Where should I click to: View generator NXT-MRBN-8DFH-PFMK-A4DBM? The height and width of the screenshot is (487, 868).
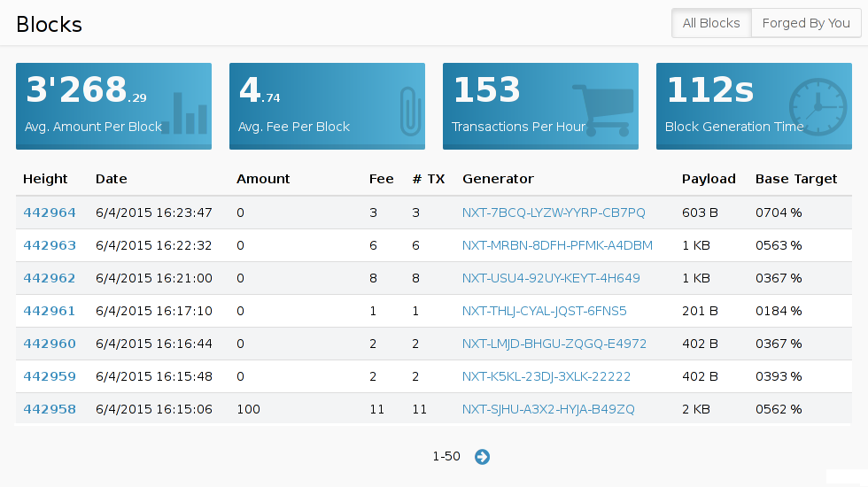(557, 245)
